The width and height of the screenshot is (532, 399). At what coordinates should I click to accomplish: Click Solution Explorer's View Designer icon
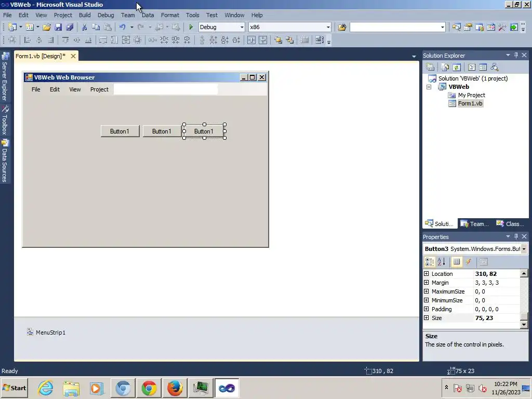click(x=483, y=67)
